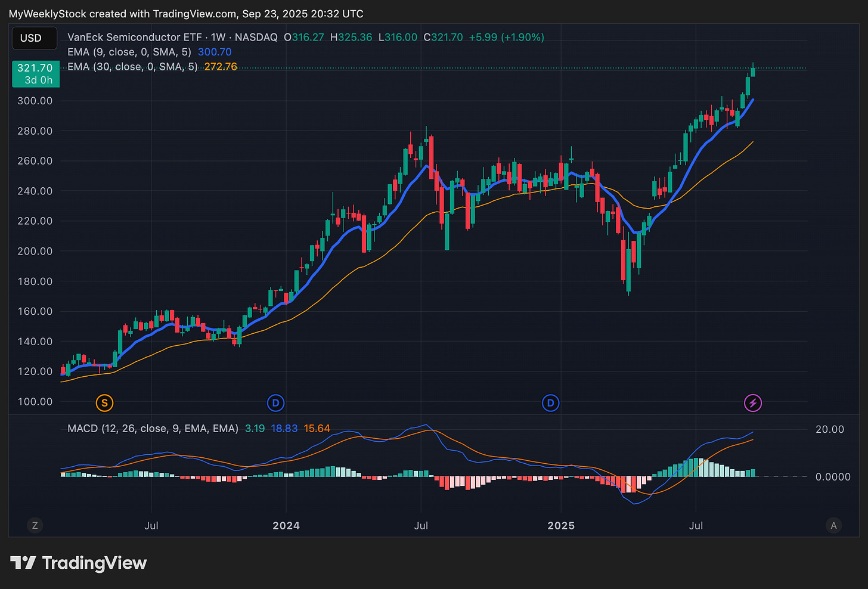Click the 160.00 price axis label

click(x=35, y=311)
